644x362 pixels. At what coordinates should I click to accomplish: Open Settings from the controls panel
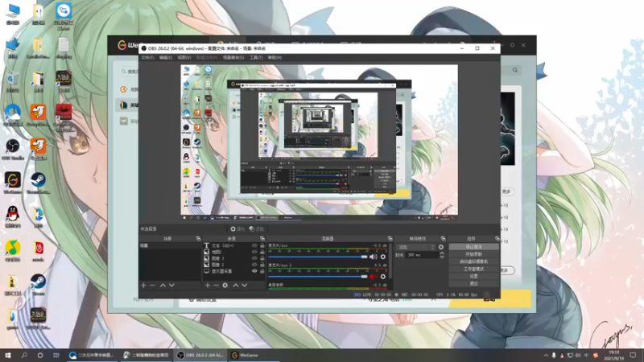(473, 276)
